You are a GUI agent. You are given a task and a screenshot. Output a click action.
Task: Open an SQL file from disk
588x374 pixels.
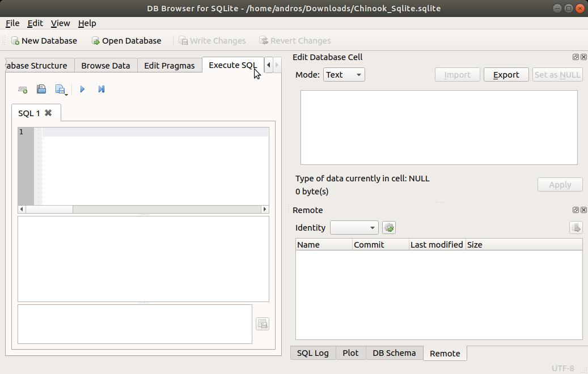[41, 90]
